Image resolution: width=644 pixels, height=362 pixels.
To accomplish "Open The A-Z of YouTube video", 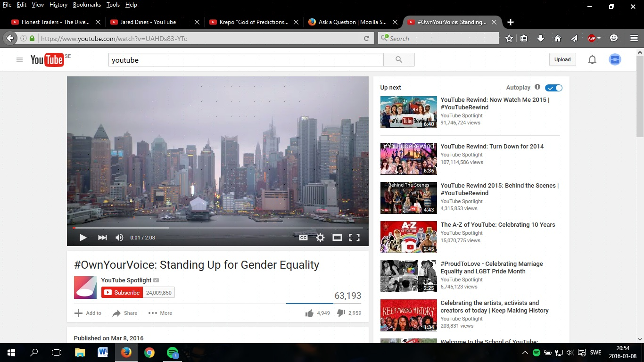I will (x=498, y=225).
